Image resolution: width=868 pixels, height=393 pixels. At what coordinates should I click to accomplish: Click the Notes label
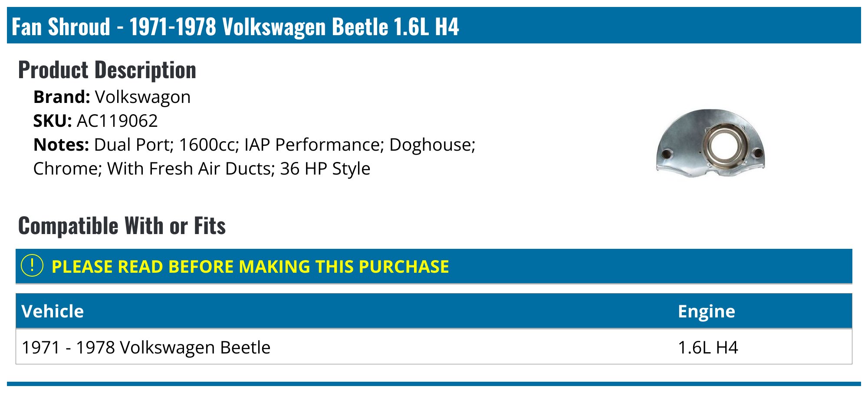click(x=61, y=145)
